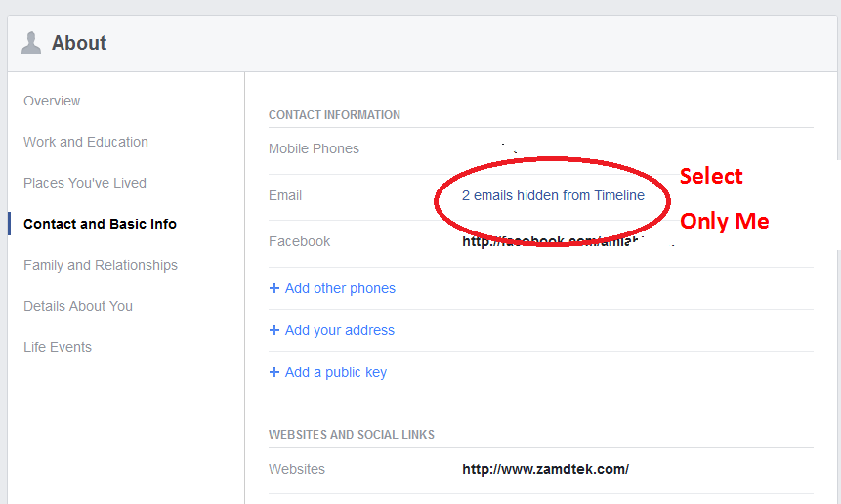Viewport: 841px width, 504px height.
Task: Click the Add your address link text
Action: [x=340, y=330]
